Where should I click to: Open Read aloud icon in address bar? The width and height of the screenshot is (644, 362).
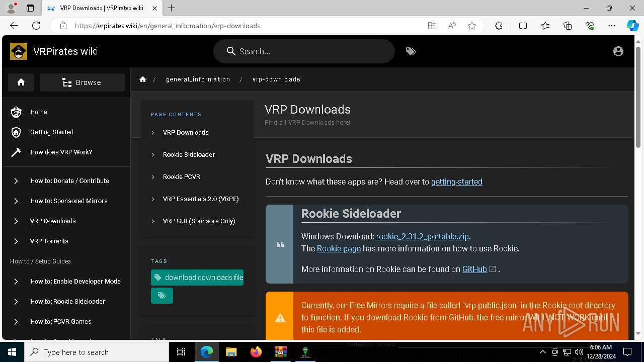click(452, 26)
